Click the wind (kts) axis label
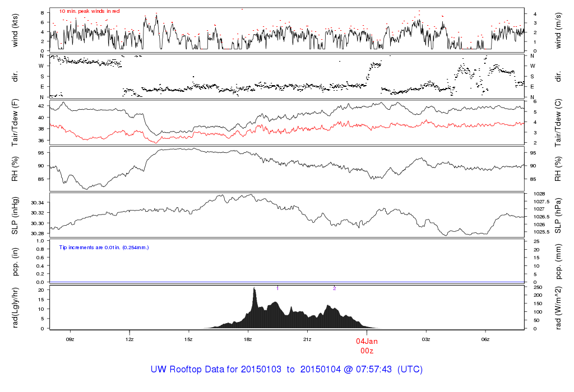The width and height of the screenshot is (574, 392). point(15,30)
